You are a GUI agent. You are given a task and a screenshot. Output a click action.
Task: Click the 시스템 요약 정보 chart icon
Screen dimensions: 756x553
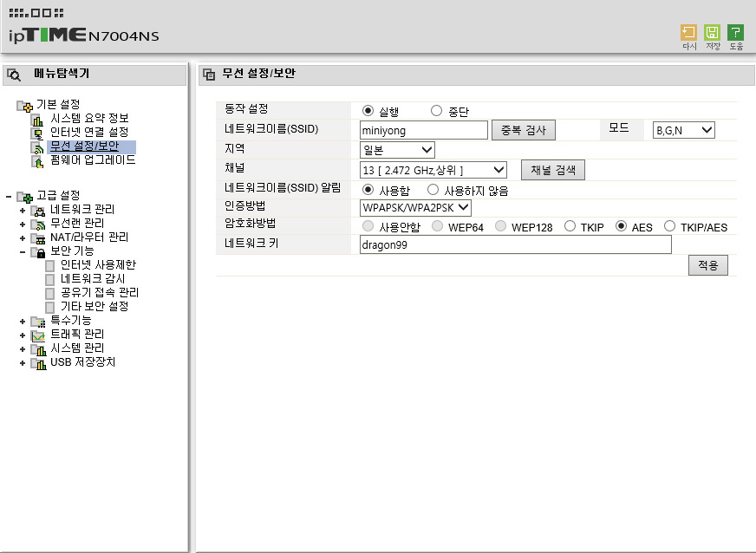[37, 119]
